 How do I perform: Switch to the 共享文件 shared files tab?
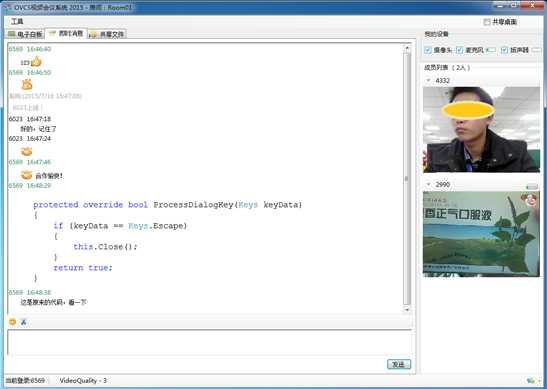pyautogui.click(x=107, y=34)
